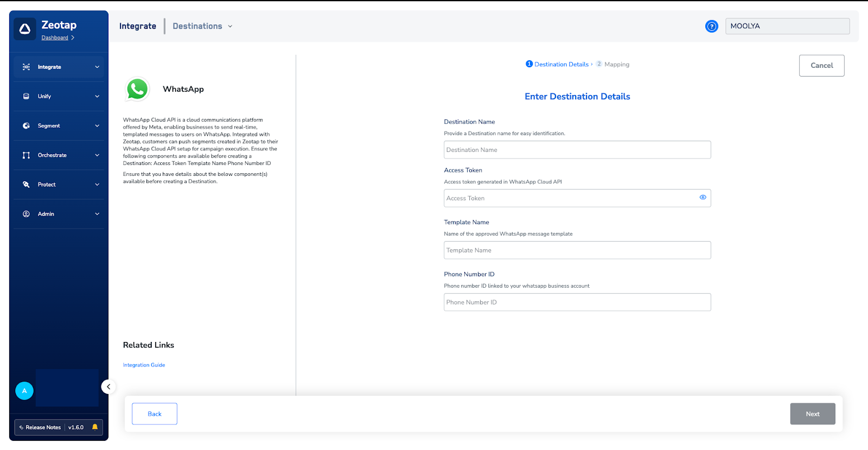The height and width of the screenshot is (450, 868).
Task: Click the Integrate label in sidebar
Action: tap(49, 67)
